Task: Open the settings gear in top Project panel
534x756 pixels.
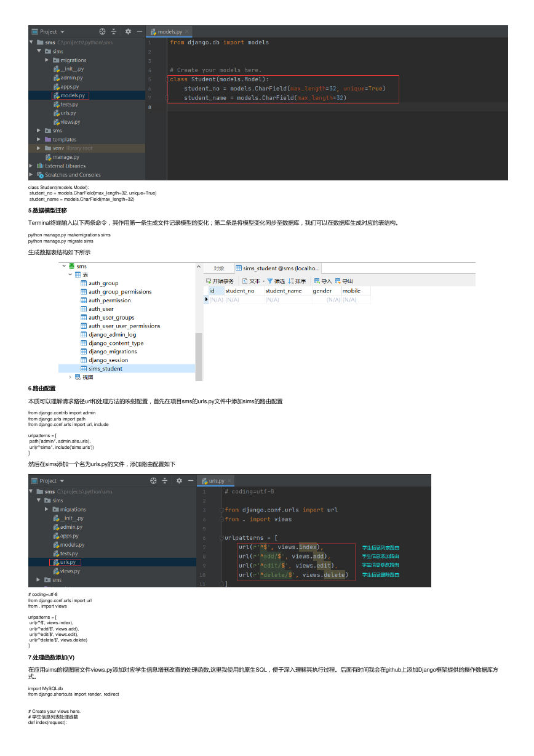Action: (128, 31)
